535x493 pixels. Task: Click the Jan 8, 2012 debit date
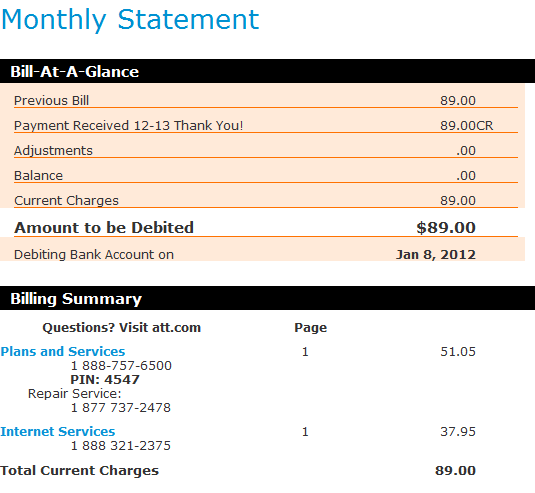coord(436,255)
